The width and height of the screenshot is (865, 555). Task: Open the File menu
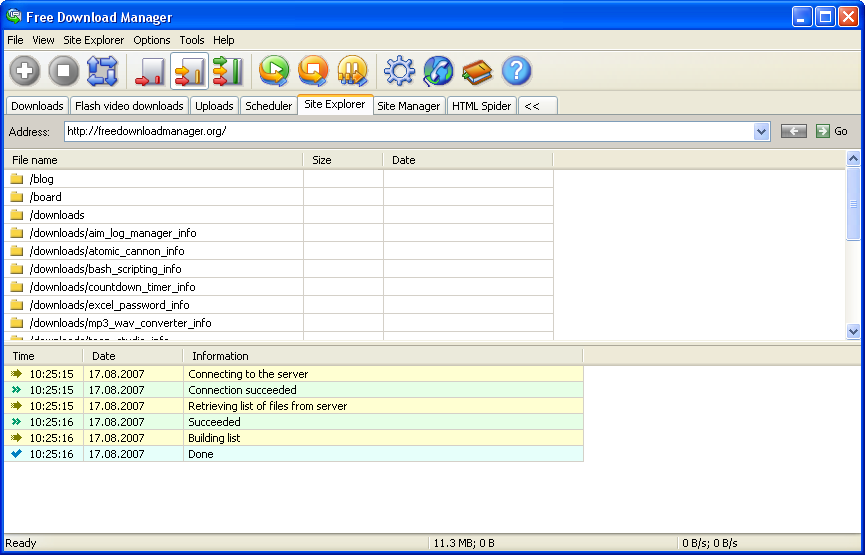click(15, 40)
